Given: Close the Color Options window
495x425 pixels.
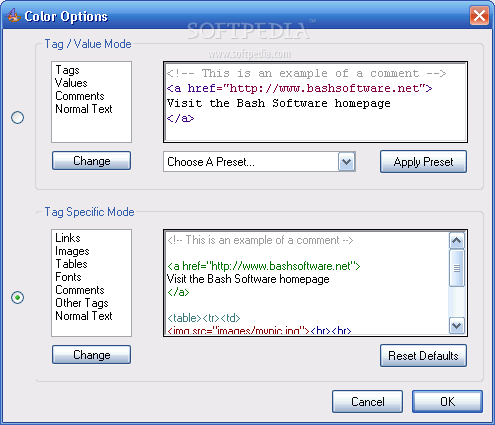Looking at the screenshot, I should pos(479,15).
